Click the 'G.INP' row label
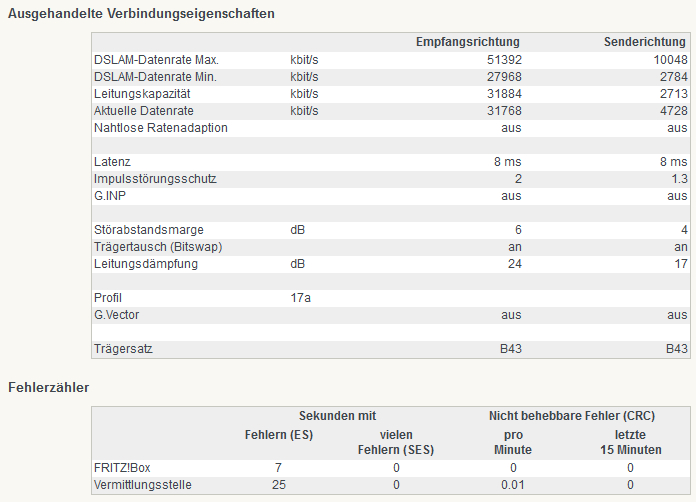This screenshot has height=502, width=696. pos(110,196)
